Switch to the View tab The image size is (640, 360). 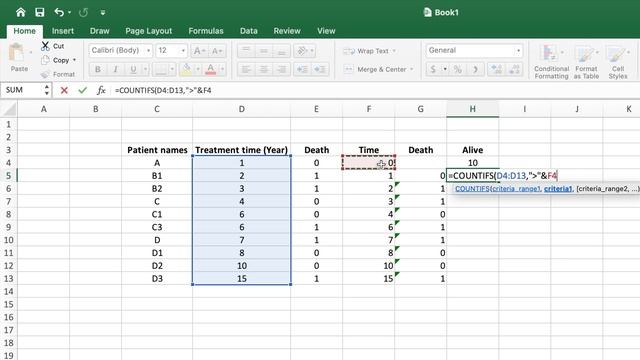pos(326,31)
